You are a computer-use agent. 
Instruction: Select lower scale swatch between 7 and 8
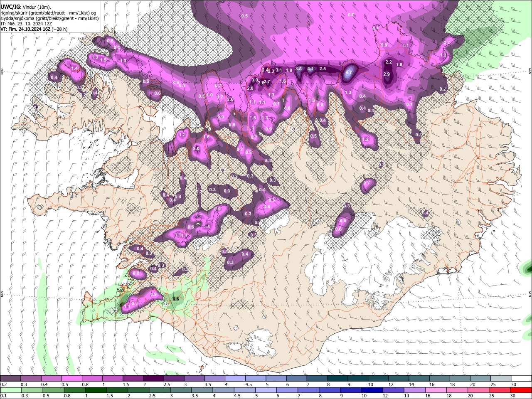tap(308, 390)
